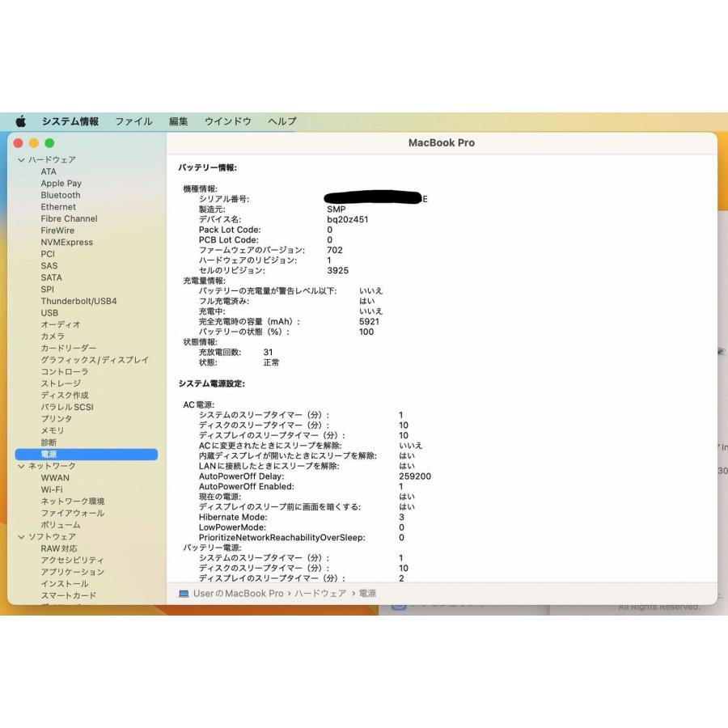Collapse the ネットワーク section in the sidebar
This screenshot has width=728, height=728.
click(x=20, y=465)
